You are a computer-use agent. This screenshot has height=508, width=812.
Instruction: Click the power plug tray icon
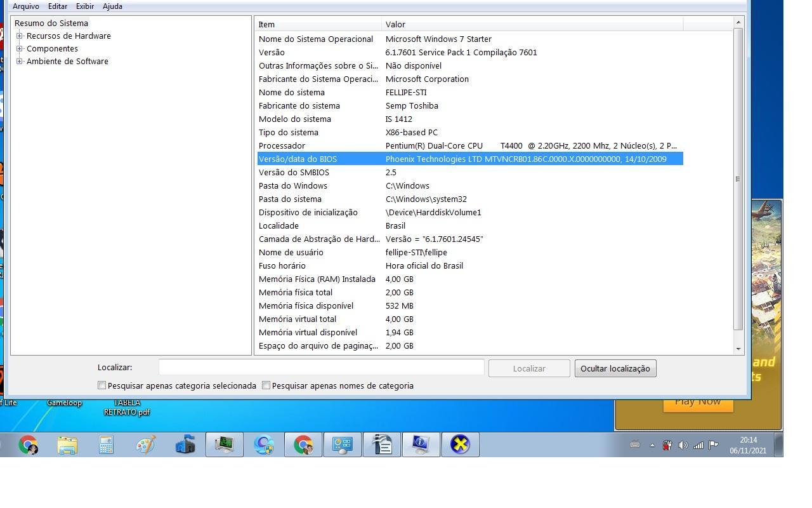coord(667,445)
